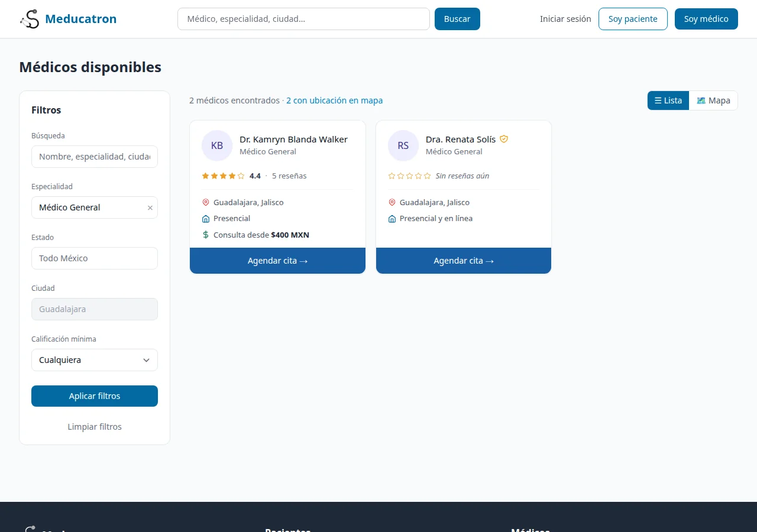Viewport: 757px width, 532px height.
Task: Open the Especialidad Médico General combo box
Action: pos(95,207)
